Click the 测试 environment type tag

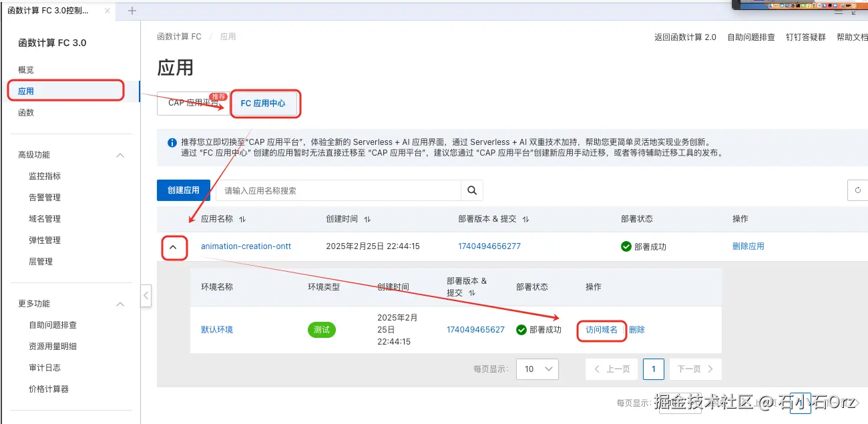point(322,330)
